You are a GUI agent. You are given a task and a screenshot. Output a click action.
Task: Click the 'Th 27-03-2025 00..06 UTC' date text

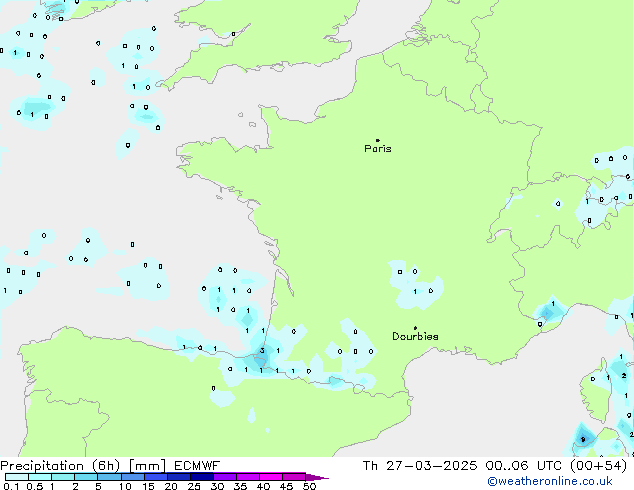462,466
